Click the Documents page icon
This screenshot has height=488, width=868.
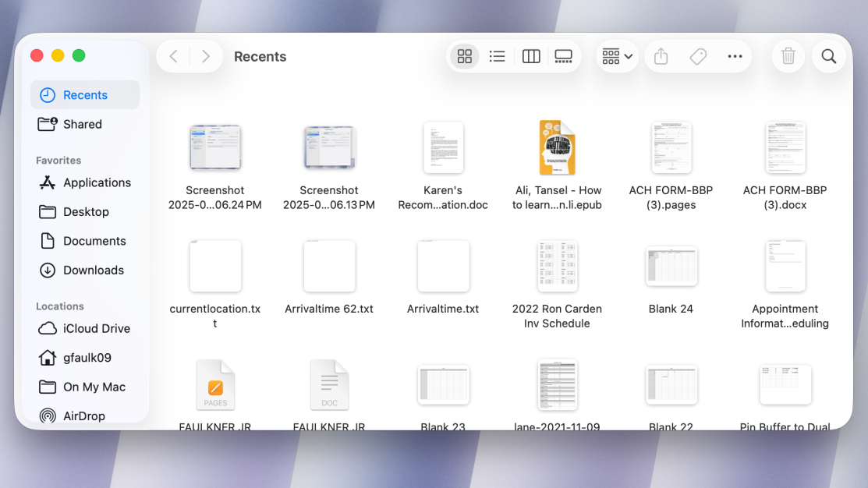tap(48, 241)
